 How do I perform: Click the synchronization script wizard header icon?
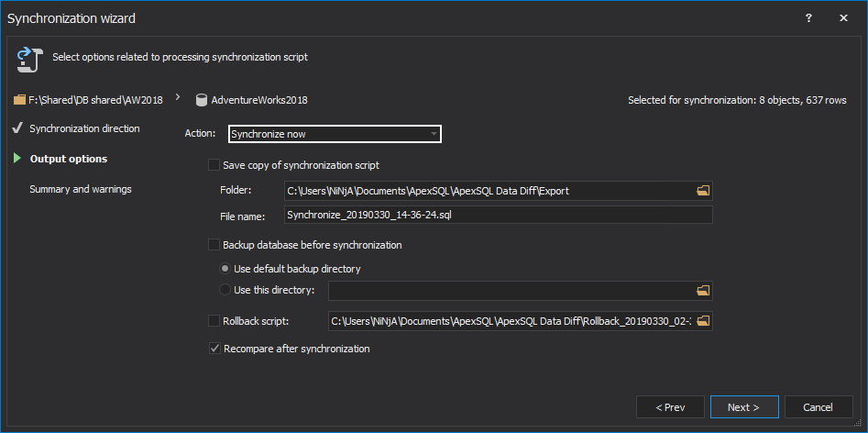coord(26,59)
